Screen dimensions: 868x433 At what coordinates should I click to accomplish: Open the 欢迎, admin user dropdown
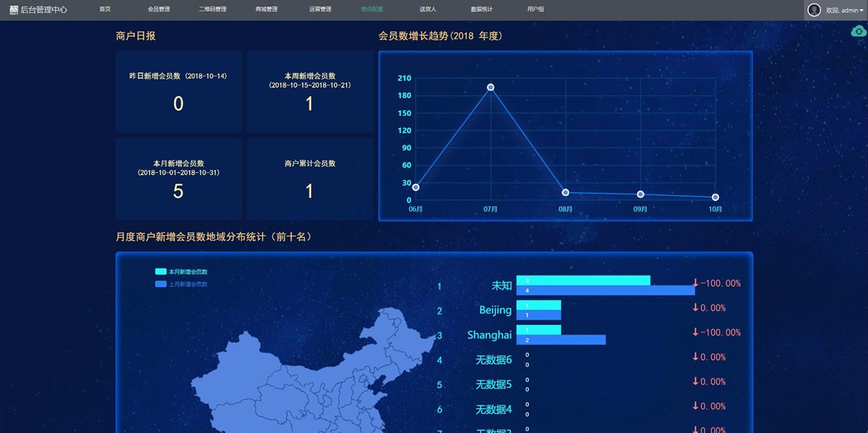[x=844, y=10]
